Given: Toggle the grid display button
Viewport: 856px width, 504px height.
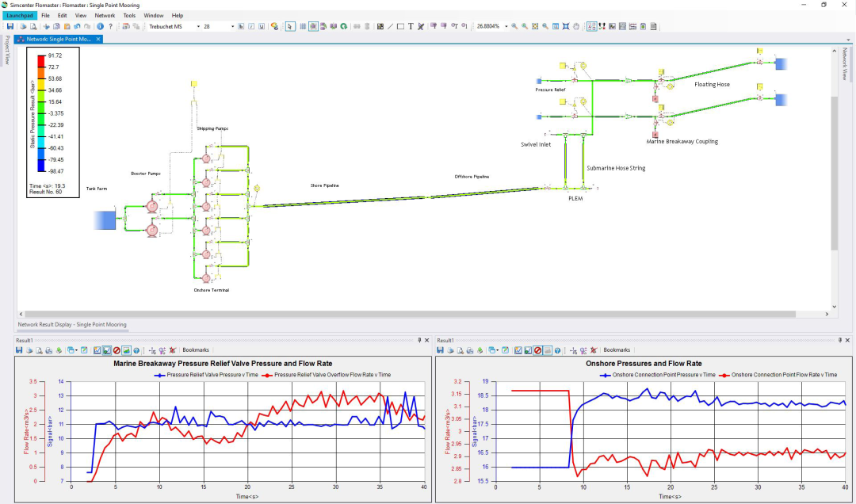Looking at the screenshot, I should (x=303, y=26).
